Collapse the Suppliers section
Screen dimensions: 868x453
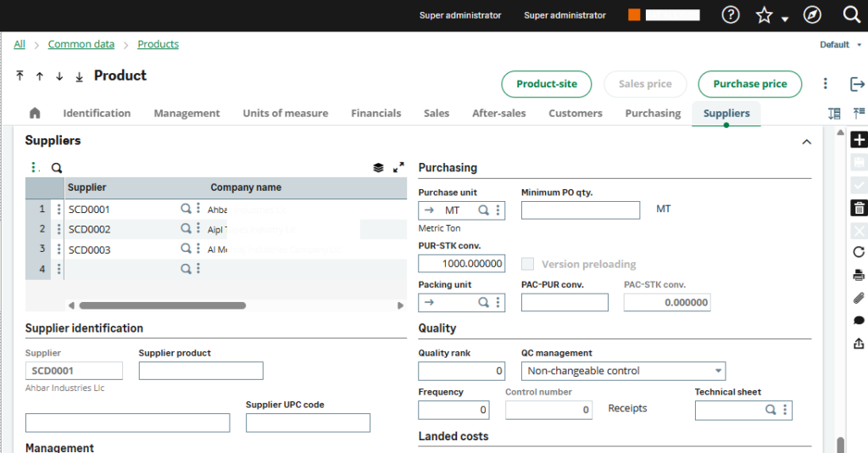806,142
